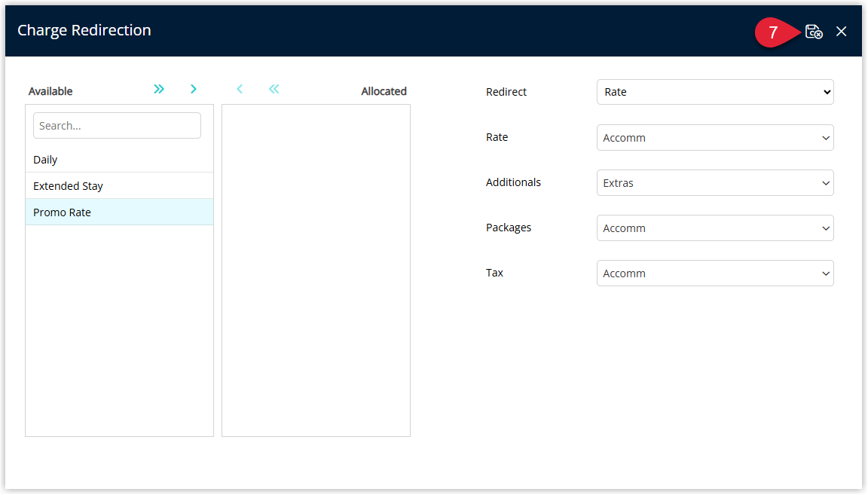868x495 pixels.
Task: Open the Tax dropdown
Action: 714,273
